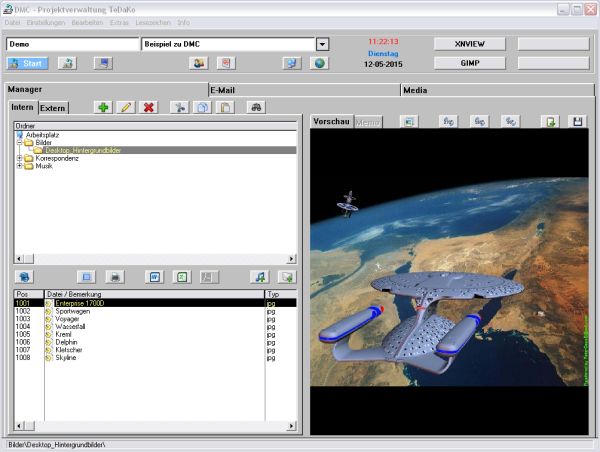Image resolution: width=600 pixels, height=452 pixels.
Task: Click the music note add icon
Action: (x=260, y=276)
